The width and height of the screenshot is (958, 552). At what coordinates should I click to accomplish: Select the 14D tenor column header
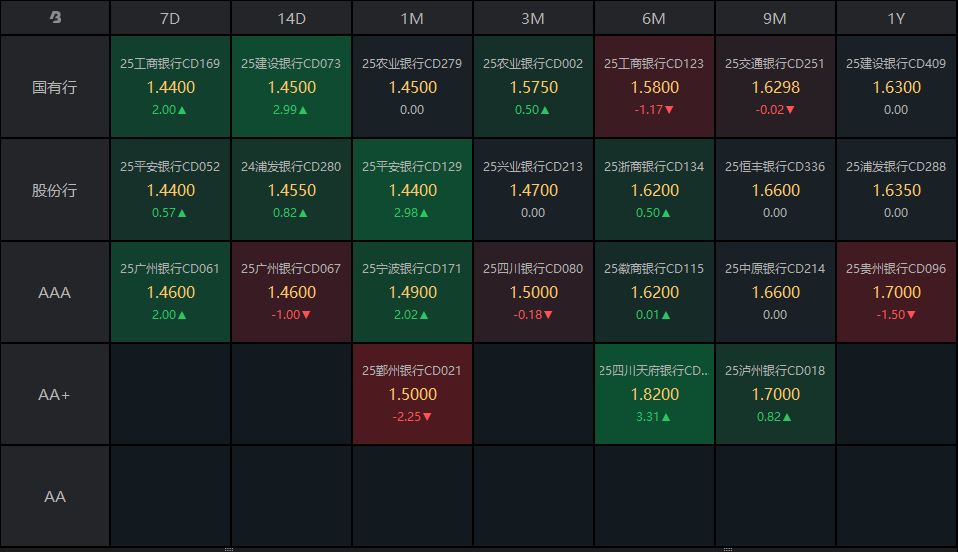pyautogui.click(x=291, y=18)
